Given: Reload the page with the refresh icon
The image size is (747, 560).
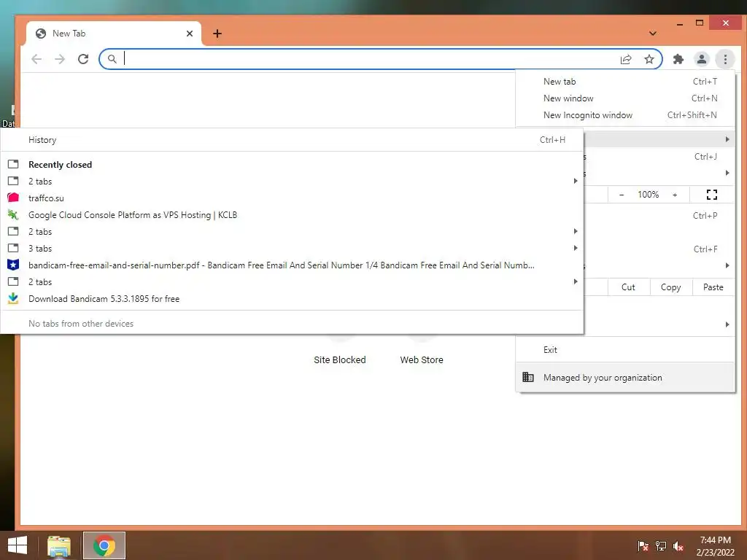Looking at the screenshot, I should [83, 59].
